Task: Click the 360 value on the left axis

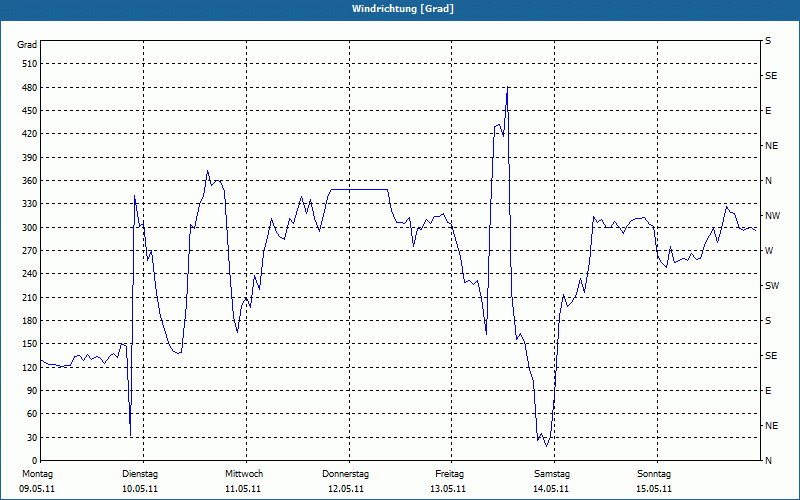Action: (x=30, y=181)
